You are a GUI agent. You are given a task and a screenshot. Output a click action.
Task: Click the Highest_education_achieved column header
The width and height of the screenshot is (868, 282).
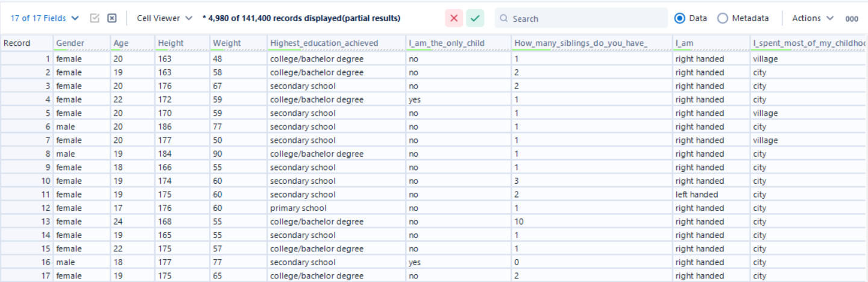336,43
